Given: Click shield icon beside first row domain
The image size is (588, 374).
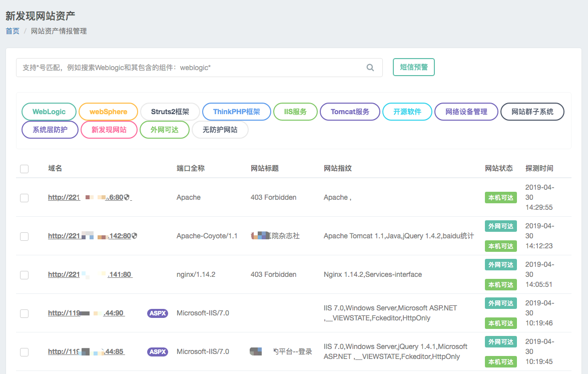Looking at the screenshot, I should (x=127, y=198).
